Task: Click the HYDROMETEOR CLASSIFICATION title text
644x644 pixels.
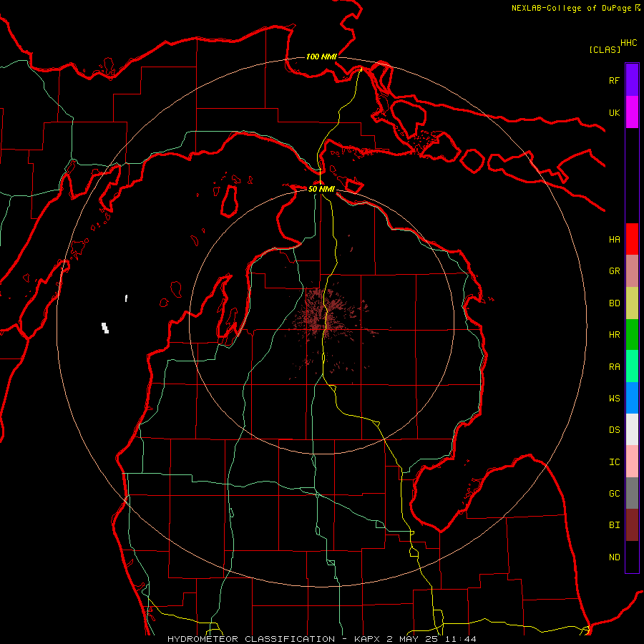Action: pos(251,639)
